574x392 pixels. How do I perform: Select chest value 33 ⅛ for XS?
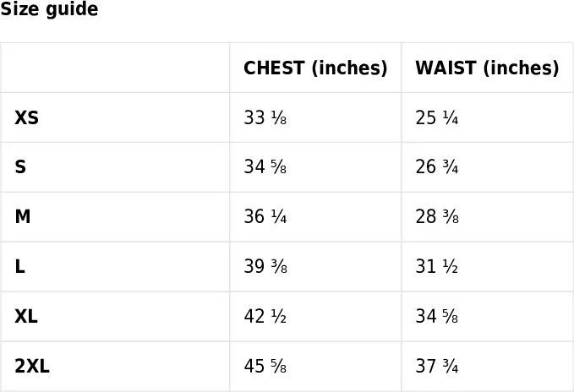[265, 117]
